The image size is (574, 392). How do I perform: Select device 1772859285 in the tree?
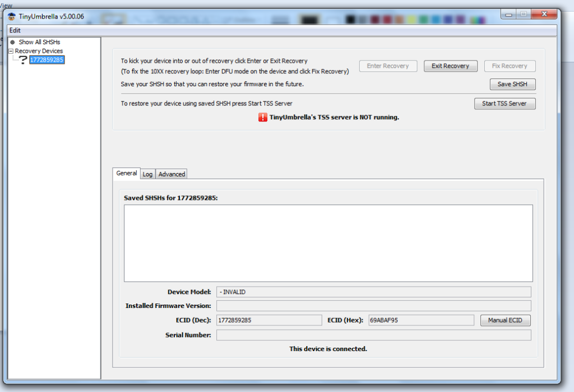click(x=47, y=60)
